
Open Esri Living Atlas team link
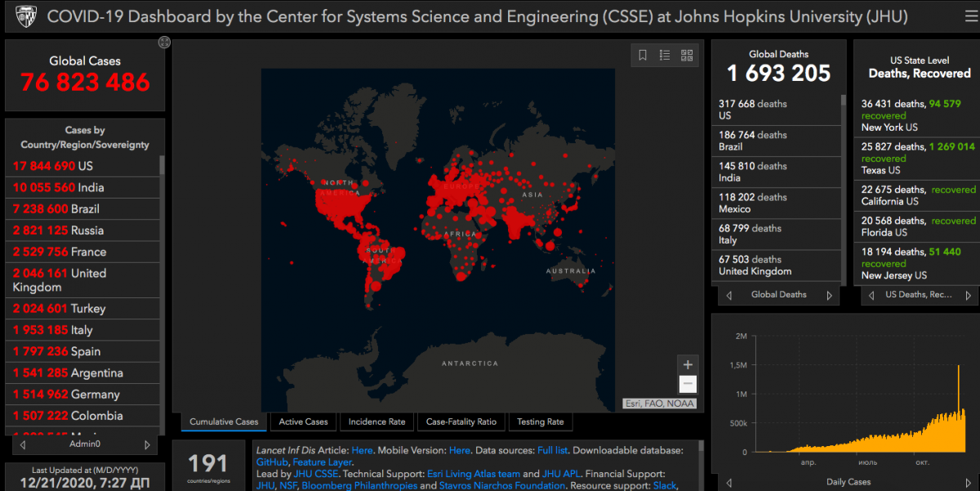[473, 474]
